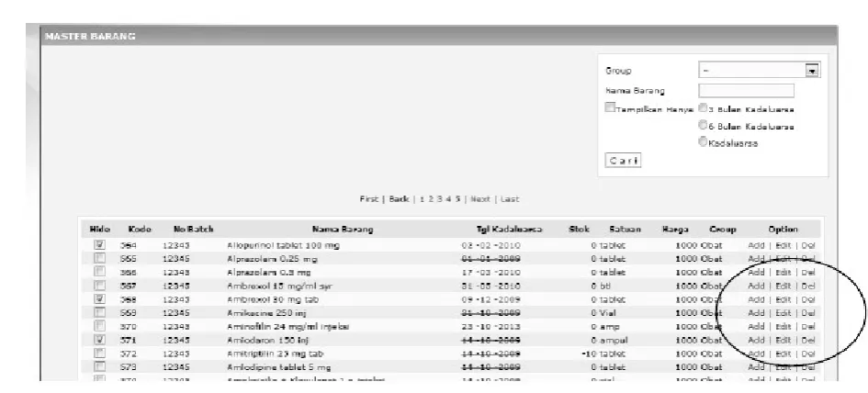Click the MASTER BARANG panel title
This screenshot has width=868, height=393.
pyautogui.click(x=90, y=37)
